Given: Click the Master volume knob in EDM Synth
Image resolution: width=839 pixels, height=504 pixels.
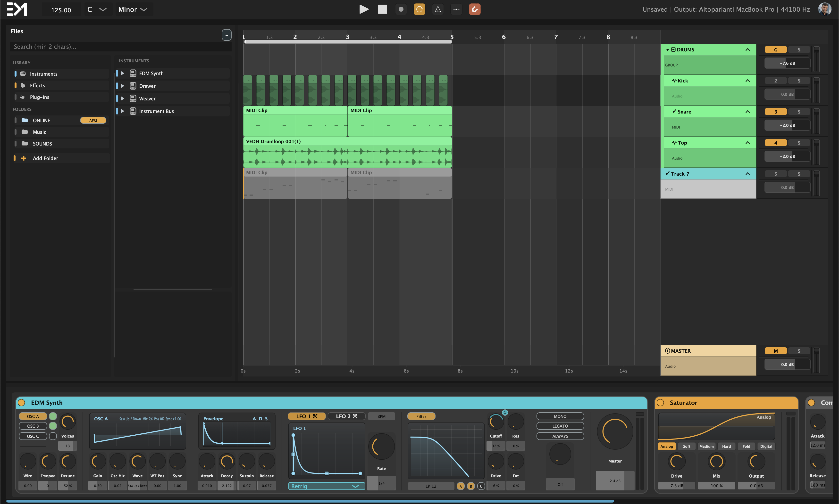Looking at the screenshot, I should 615,432.
